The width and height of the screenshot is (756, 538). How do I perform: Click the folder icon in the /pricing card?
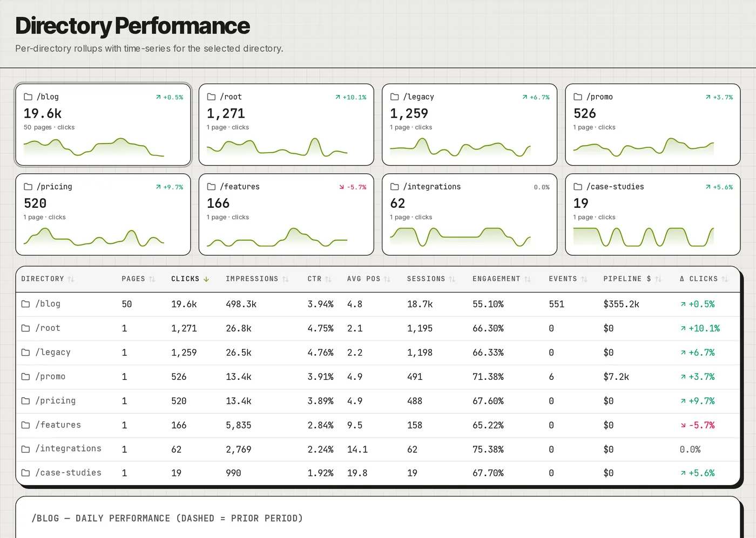pyautogui.click(x=28, y=187)
